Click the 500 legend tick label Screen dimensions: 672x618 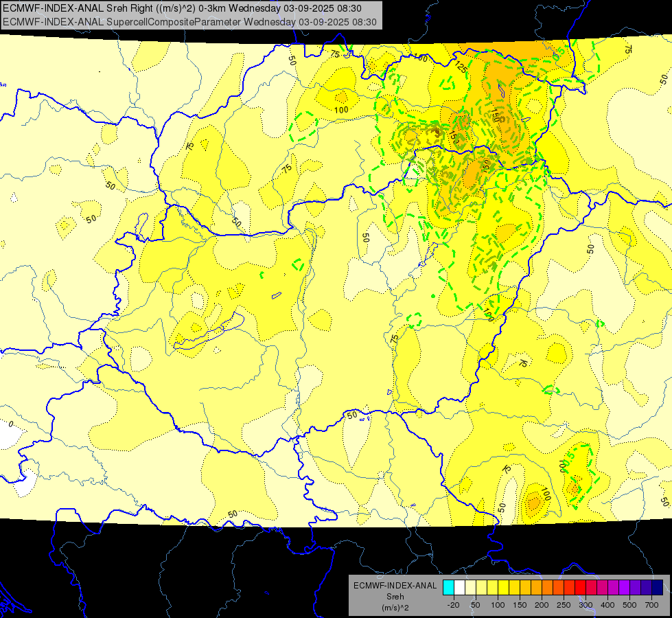[x=629, y=605]
